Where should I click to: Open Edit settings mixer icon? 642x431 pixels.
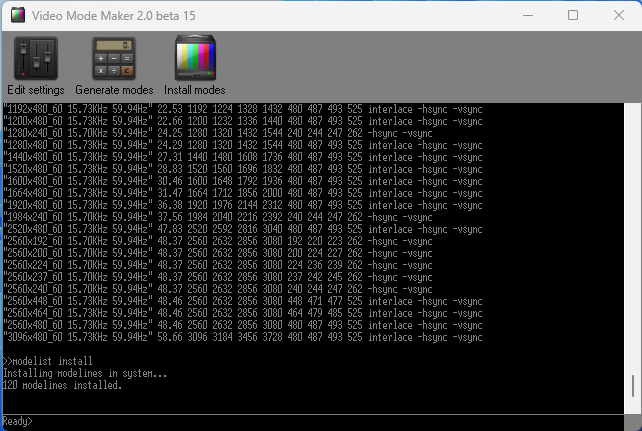[x=36, y=58]
